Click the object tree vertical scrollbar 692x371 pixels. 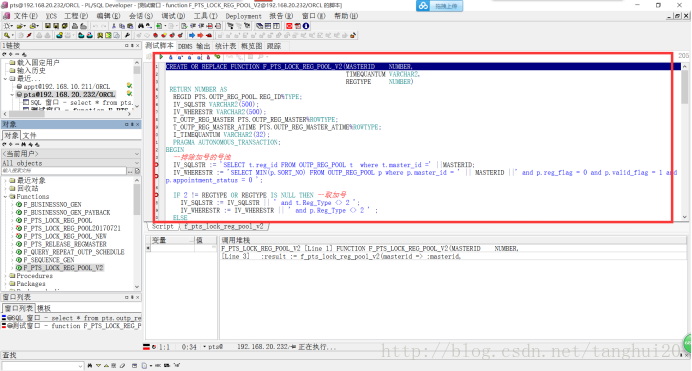137,233
